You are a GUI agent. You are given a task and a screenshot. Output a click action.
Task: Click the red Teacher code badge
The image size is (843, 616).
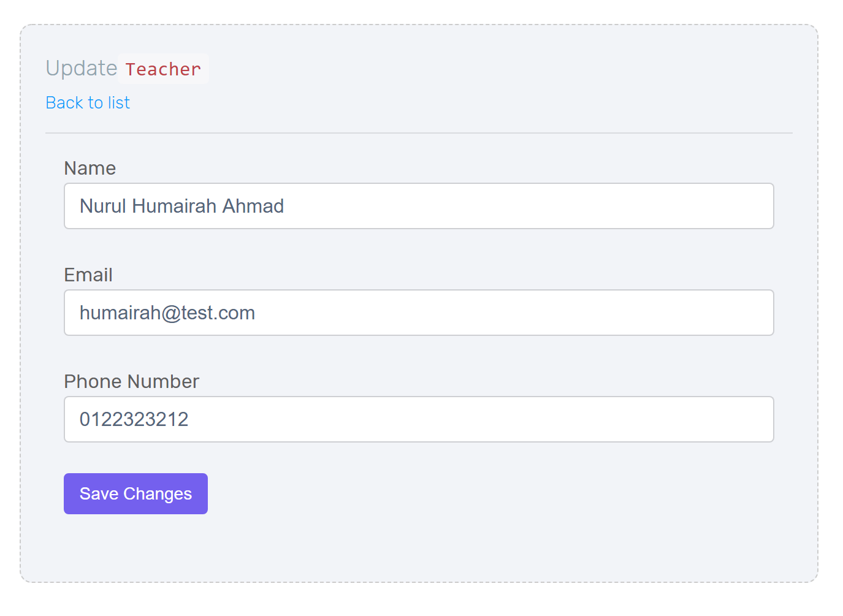(x=163, y=69)
